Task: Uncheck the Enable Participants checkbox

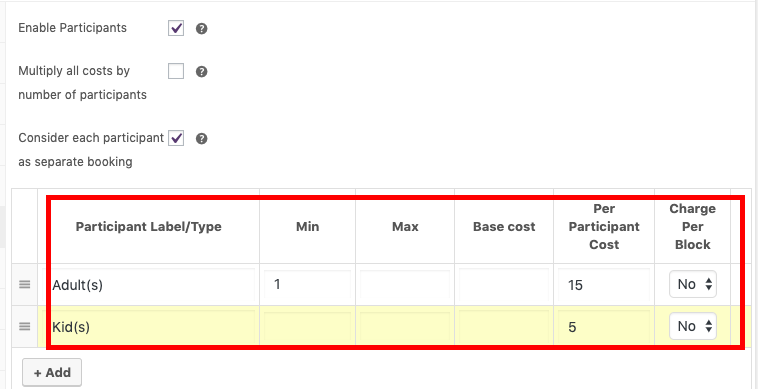Action: (176, 28)
